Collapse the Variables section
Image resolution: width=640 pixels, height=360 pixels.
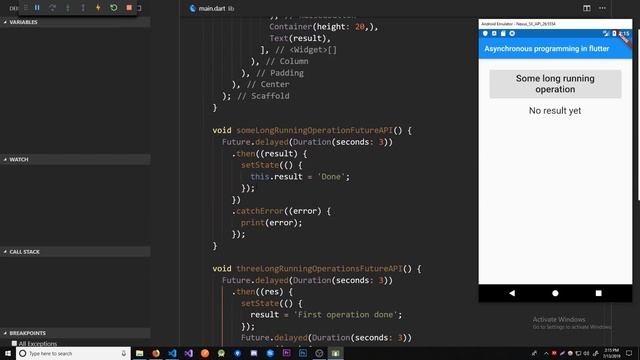point(75,22)
